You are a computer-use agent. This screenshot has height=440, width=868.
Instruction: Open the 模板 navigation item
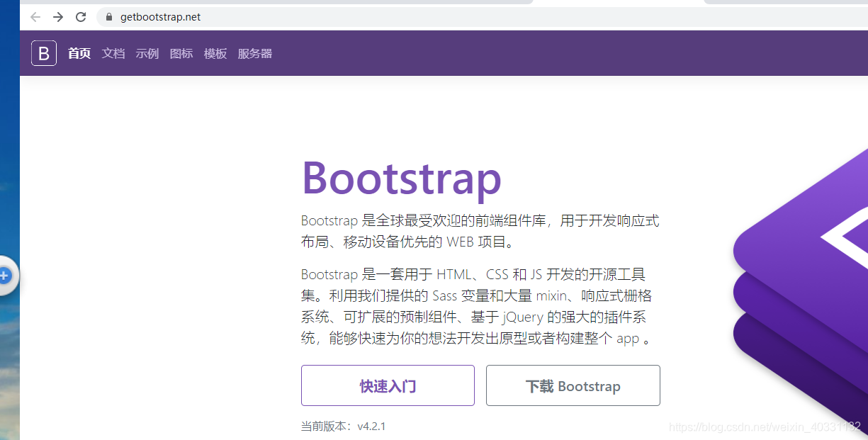[x=215, y=53]
